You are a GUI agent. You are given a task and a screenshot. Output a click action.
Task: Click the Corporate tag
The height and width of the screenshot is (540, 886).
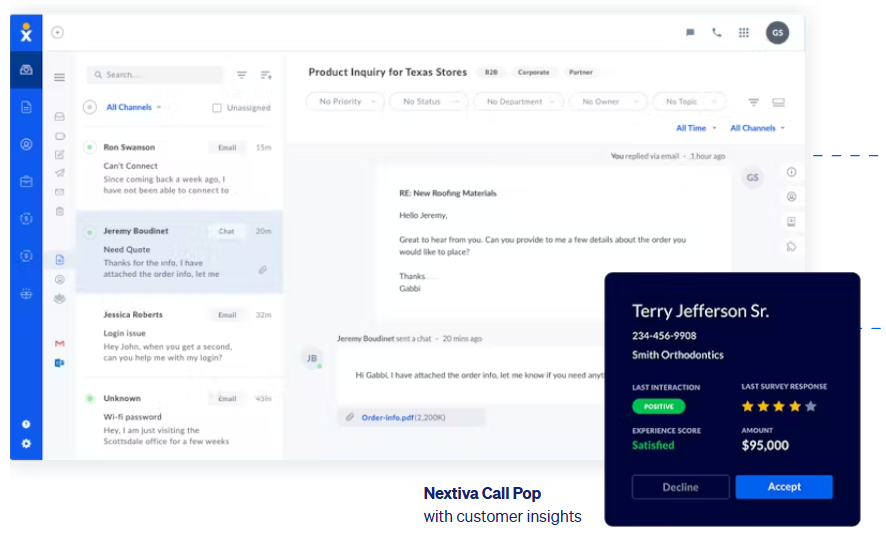pyautogui.click(x=533, y=72)
